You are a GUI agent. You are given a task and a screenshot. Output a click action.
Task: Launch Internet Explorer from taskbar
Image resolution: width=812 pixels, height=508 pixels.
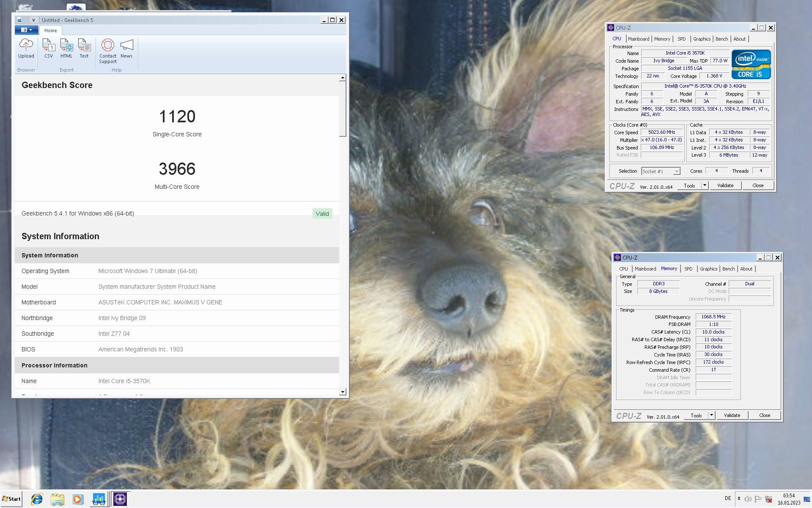pos(37,500)
